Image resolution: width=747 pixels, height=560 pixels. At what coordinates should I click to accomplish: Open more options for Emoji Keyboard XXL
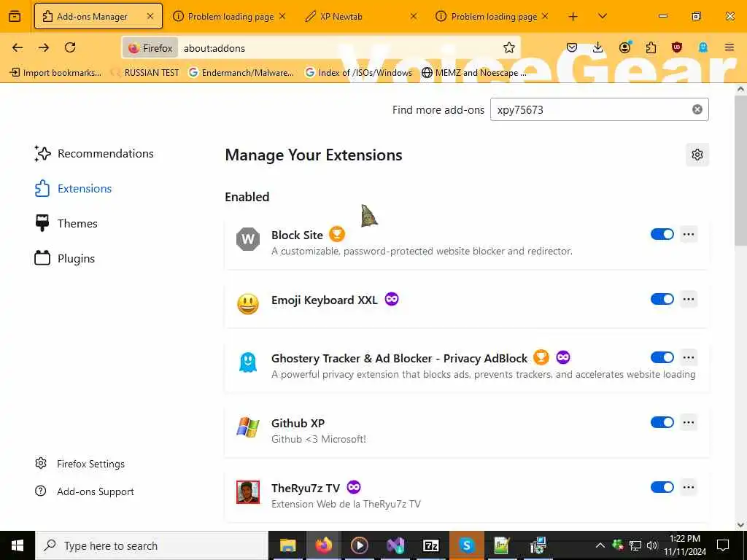(689, 299)
